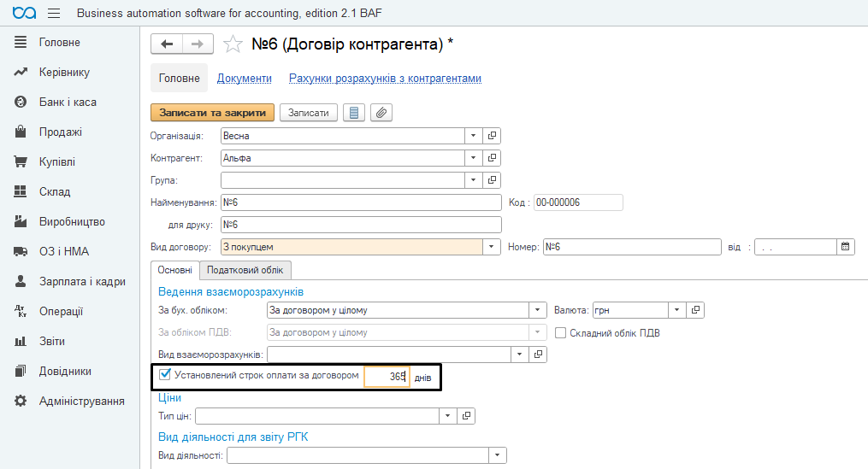Viewport: 868px width, 469px height.
Task: Click the back navigation arrow
Action: [167, 44]
